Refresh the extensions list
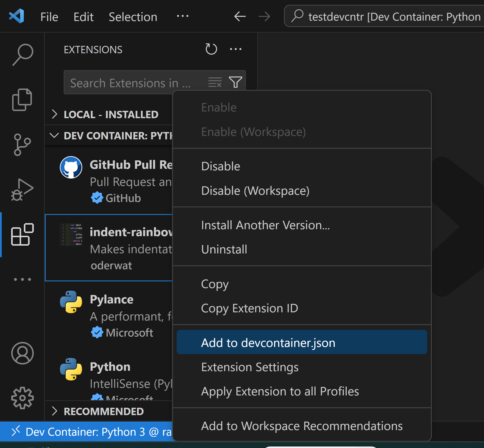The width and height of the screenshot is (484, 448). click(x=211, y=49)
